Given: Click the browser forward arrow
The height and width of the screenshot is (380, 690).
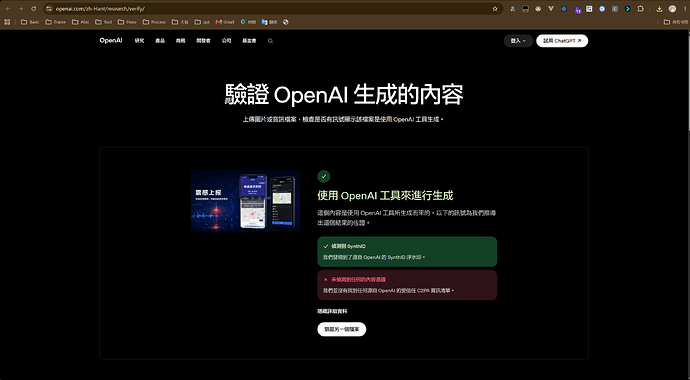Looking at the screenshot, I should tap(21, 9).
